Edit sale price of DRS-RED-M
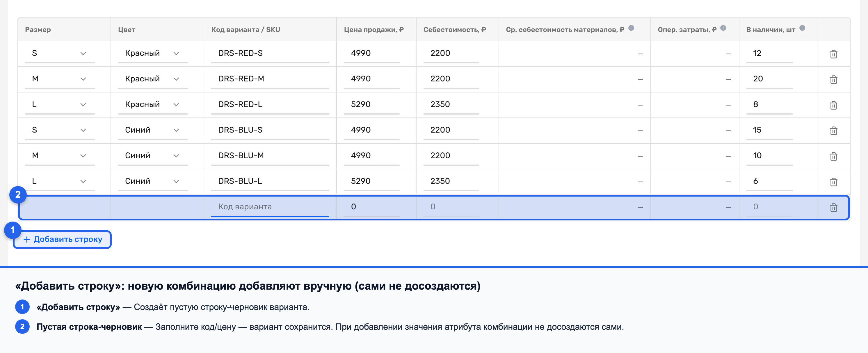Viewport: 868px width, 353px height. click(372, 79)
